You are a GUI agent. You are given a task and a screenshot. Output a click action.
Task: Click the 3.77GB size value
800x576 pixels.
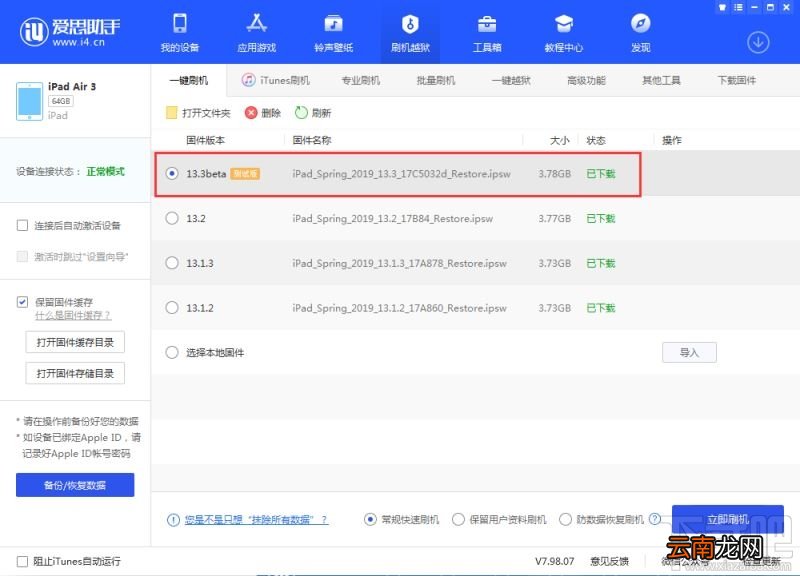click(x=555, y=218)
